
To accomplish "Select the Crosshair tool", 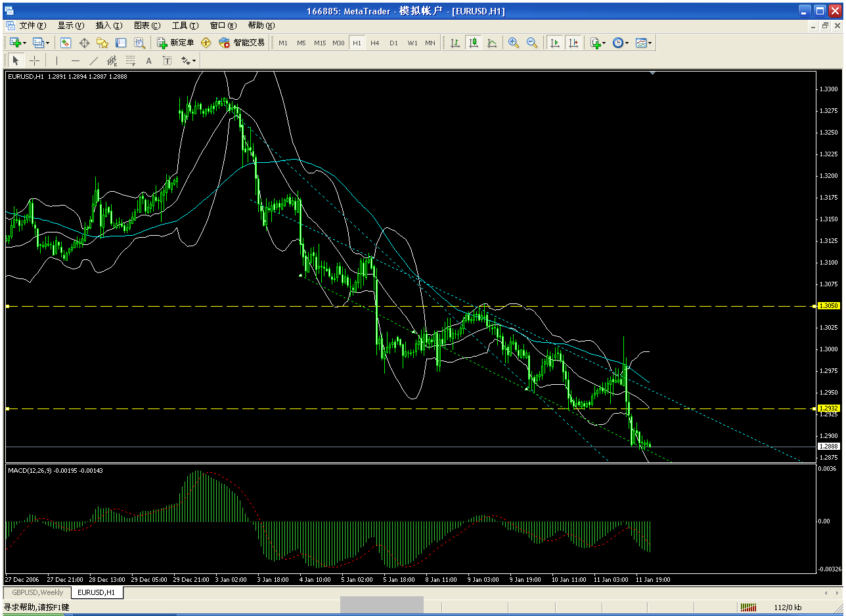I will click(34, 60).
